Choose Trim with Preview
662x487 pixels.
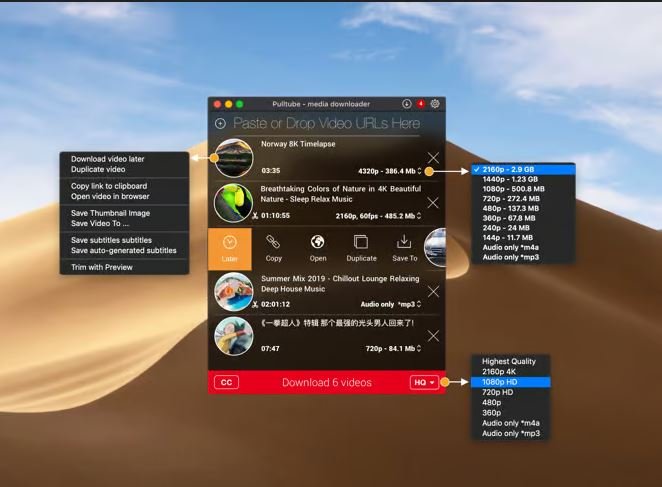click(x=124, y=267)
